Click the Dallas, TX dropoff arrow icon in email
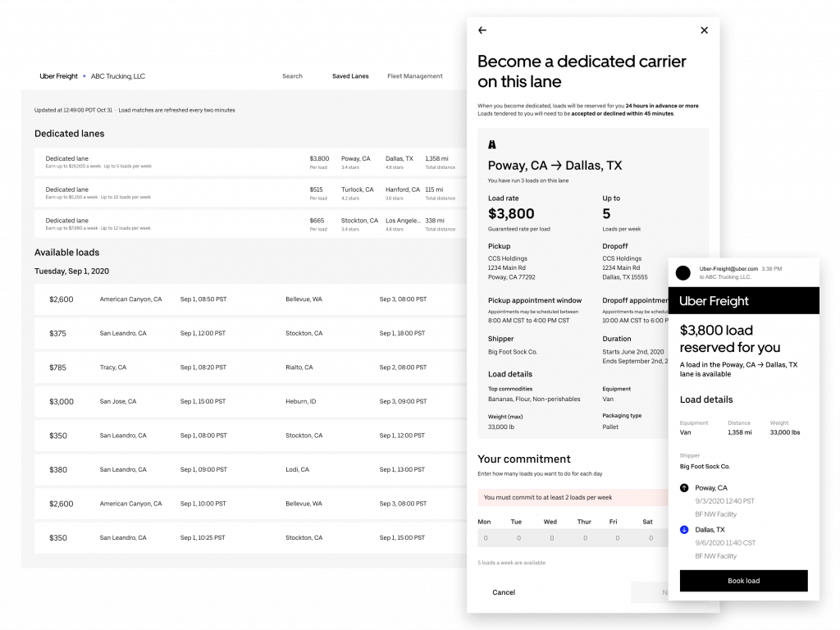This screenshot has height=630, width=840. 684,530
